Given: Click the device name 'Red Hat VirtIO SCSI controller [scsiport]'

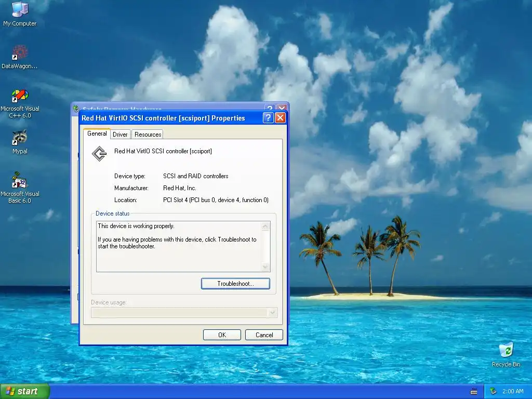Looking at the screenshot, I should coord(163,151).
